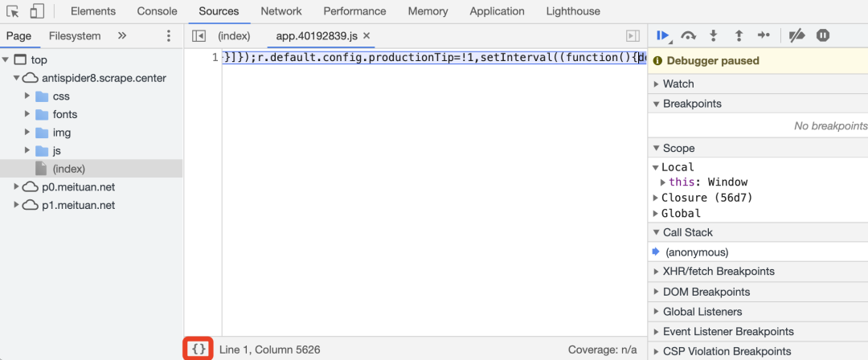The width and height of the screenshot is (868, 360).
Task: Click the step out of function icon
Action: point(739,35)
